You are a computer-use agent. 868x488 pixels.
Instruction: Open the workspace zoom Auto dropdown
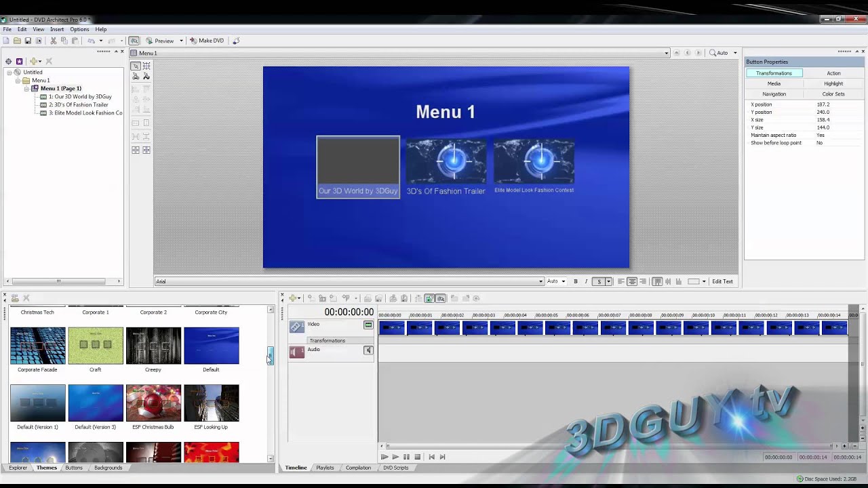[735, 53]
